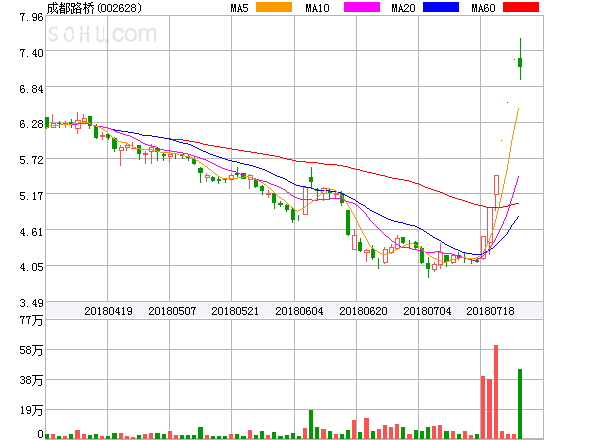Screen dimensions: 600x440
Task: Click the green volume bar near 20180604
Action: click(x=311, y=424)
